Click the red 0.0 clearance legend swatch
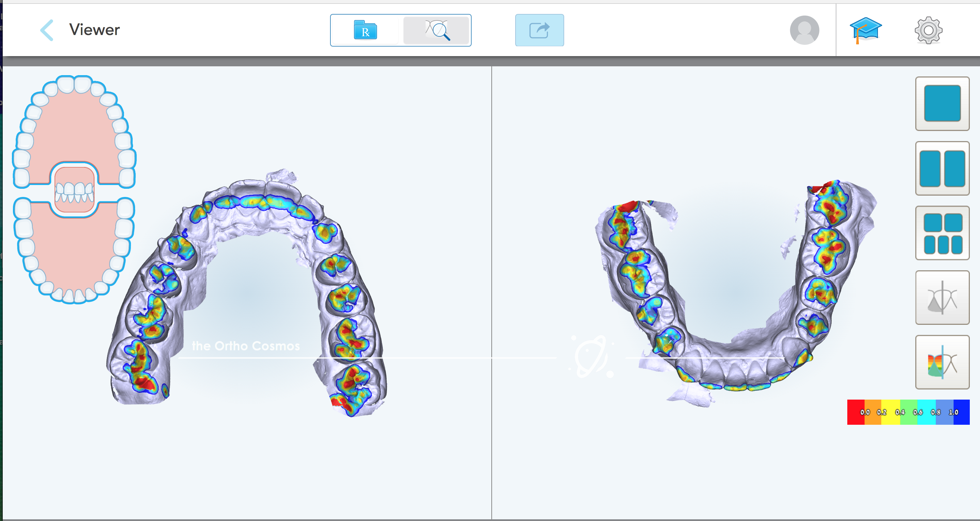 855,412
